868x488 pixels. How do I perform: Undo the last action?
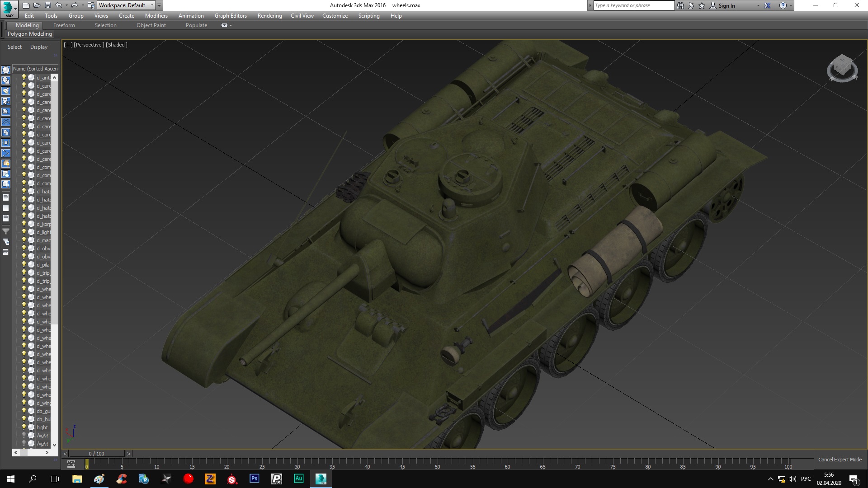58,5
